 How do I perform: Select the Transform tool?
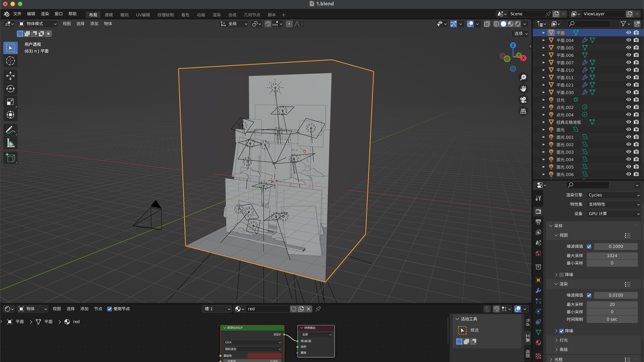click(10, 115)
